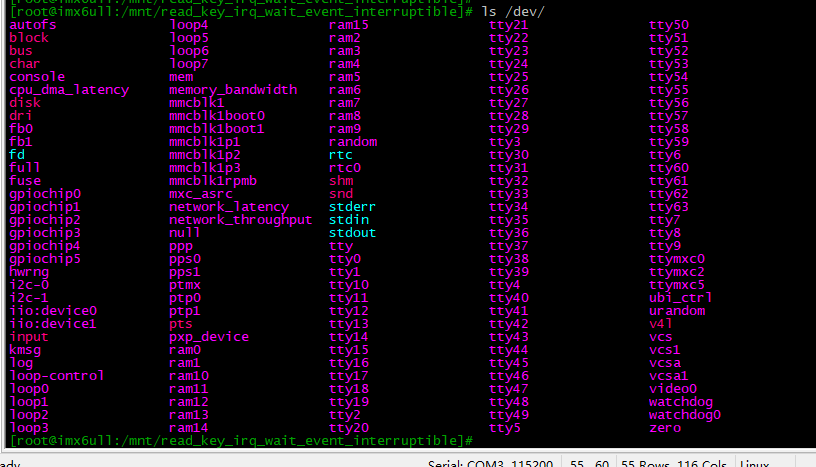This screenshot has width=816, height=467.
Task: Select the cyan 'stderr' entry
Action: 352,207
